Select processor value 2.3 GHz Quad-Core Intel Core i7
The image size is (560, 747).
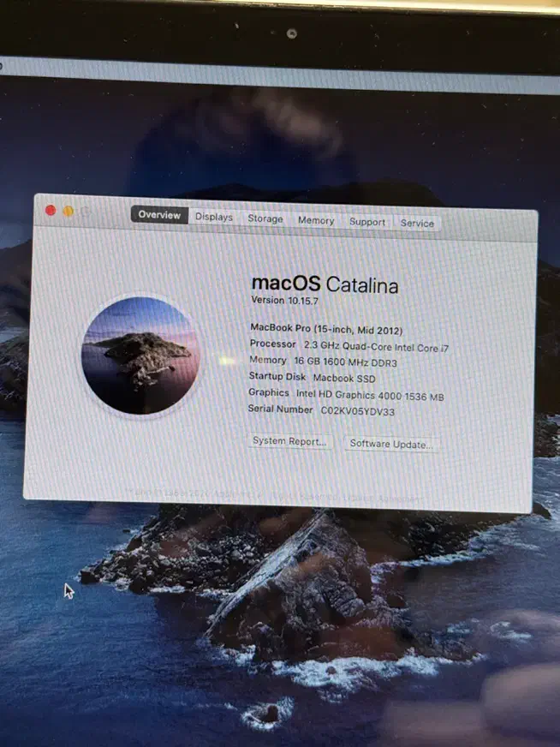point(376,347)
